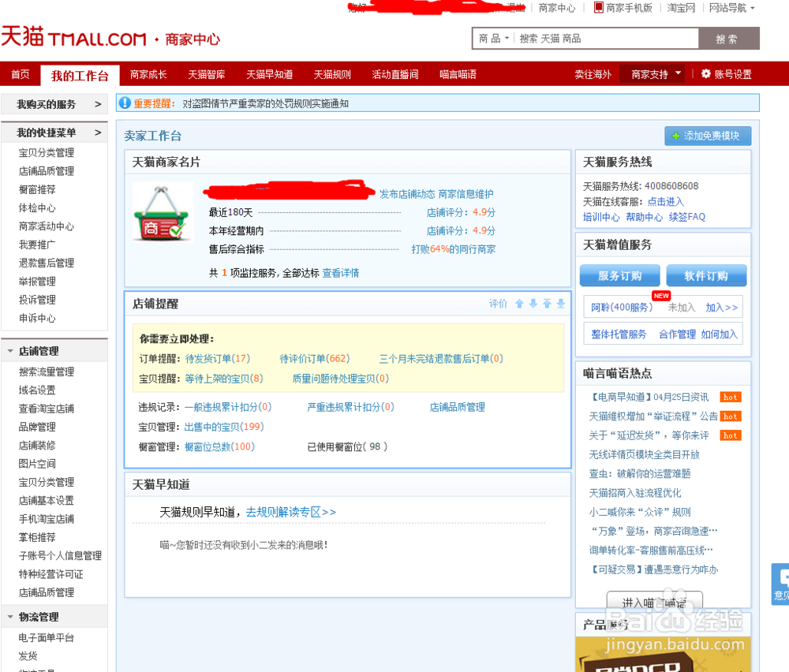
Task: Click the merchant mobile version phone icon
Action: pos(598,8)
